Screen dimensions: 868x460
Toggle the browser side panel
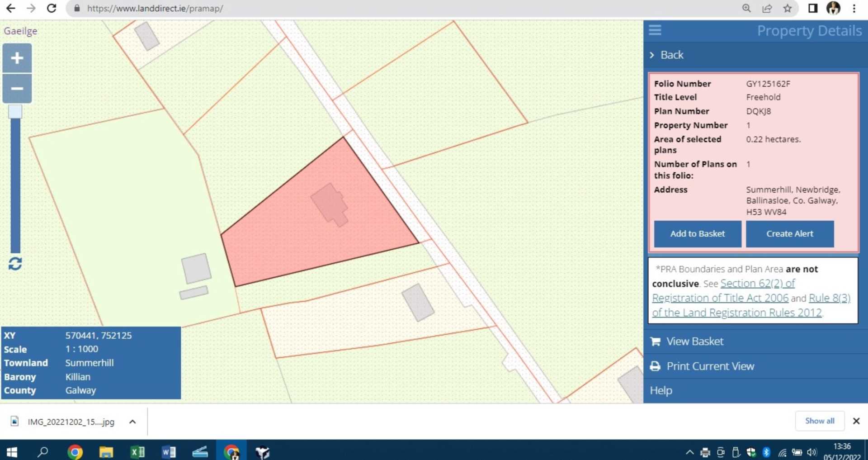coord(812,8)
